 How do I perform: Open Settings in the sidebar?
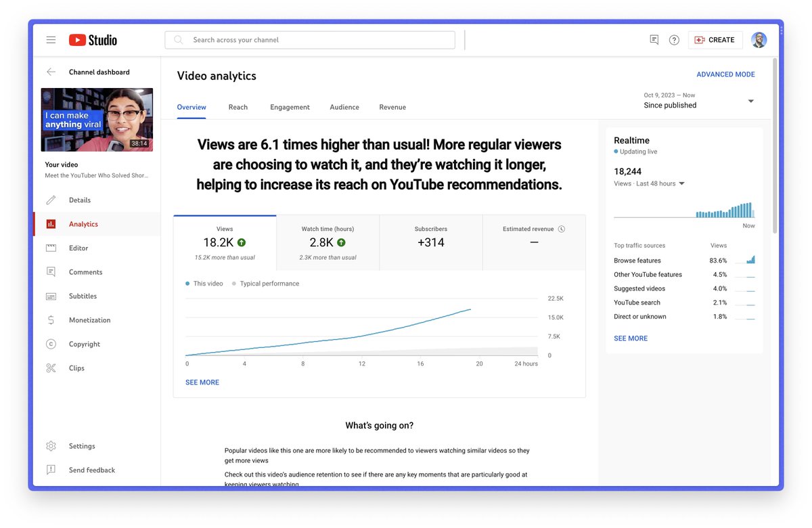coord(97,446)
